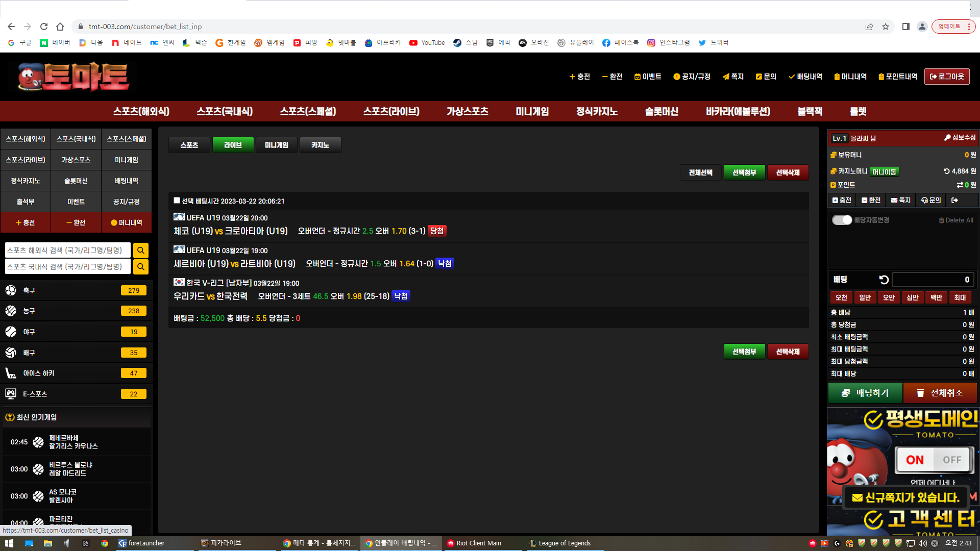This screenshot has height=551, width=980.
Task: Click the logout icon in the user panel
Action: tap(955, 201)
